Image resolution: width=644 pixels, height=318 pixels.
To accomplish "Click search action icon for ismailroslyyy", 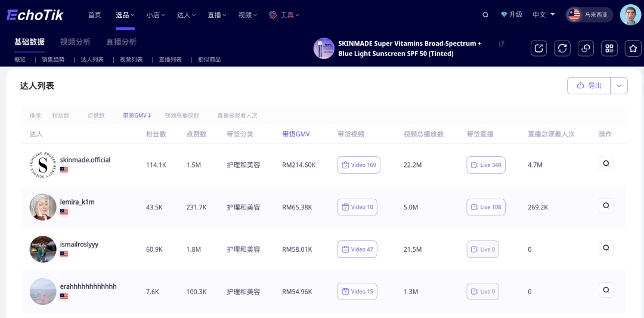I will click(606, 248).
